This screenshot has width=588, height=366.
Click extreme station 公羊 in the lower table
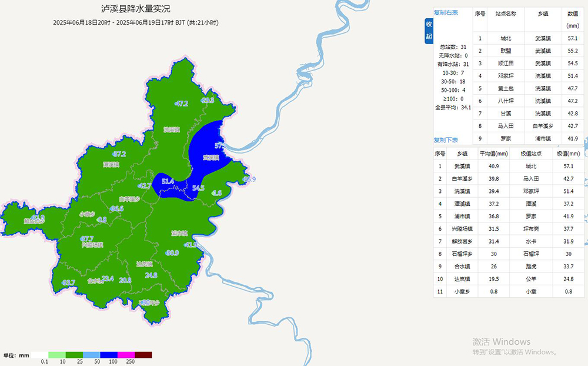(531, 279)
